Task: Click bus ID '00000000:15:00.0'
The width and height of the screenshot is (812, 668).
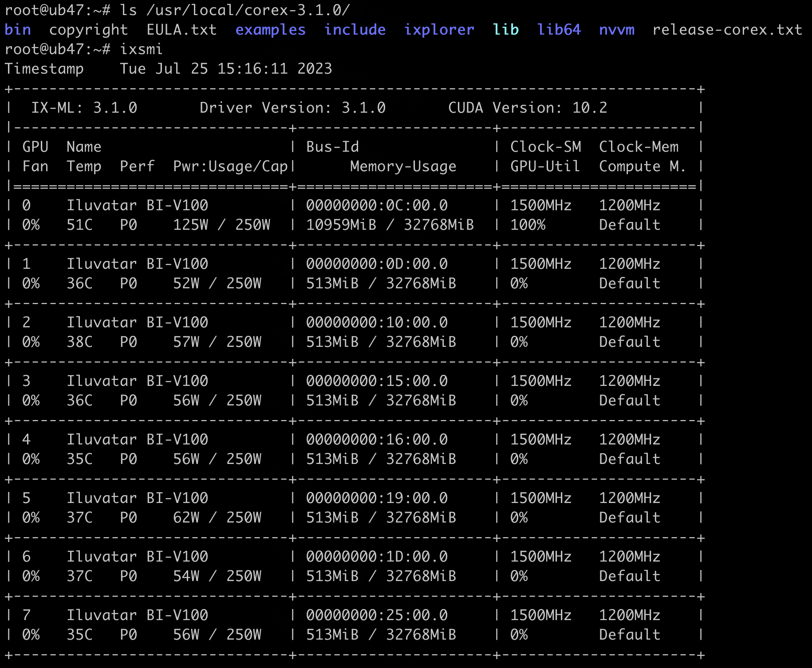Action: tap(377, 381)
